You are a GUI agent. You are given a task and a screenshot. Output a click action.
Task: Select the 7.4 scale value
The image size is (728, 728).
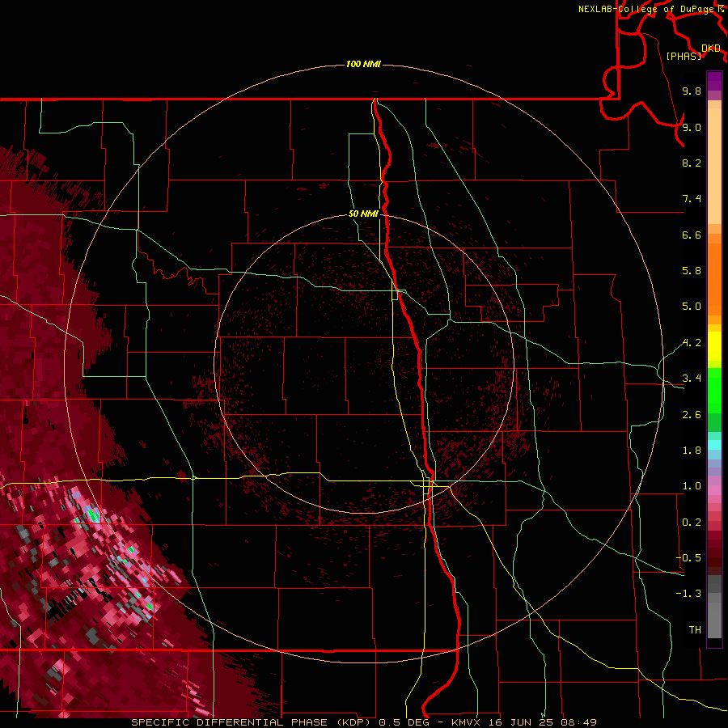692,199
